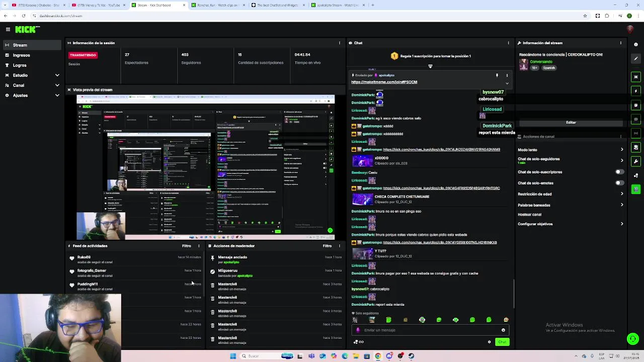Image resolution: width=644 pixels, height=362 pixels.
Task: Toggle Chat de solo-suscriptores switch
Action: tap(619, 172)
